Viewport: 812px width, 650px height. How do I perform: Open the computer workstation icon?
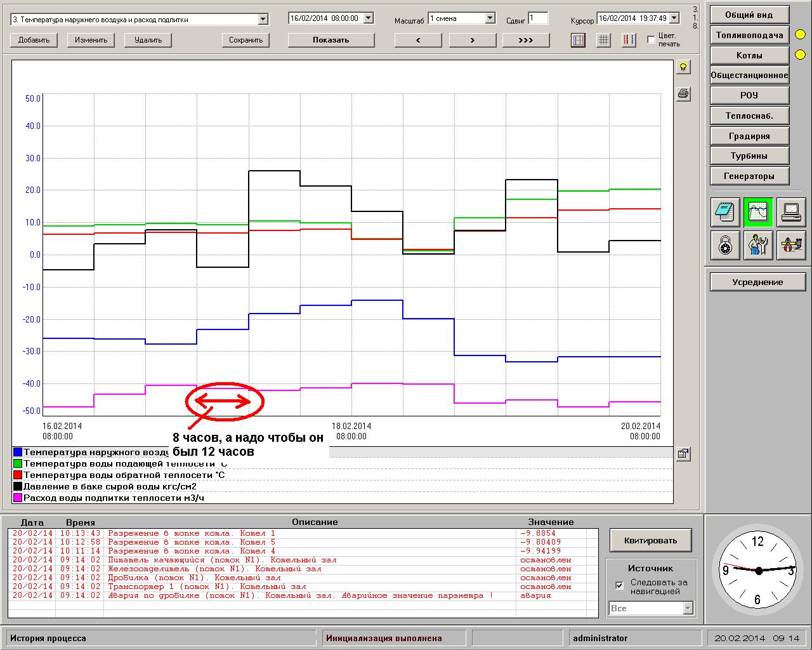click(791, 212)
